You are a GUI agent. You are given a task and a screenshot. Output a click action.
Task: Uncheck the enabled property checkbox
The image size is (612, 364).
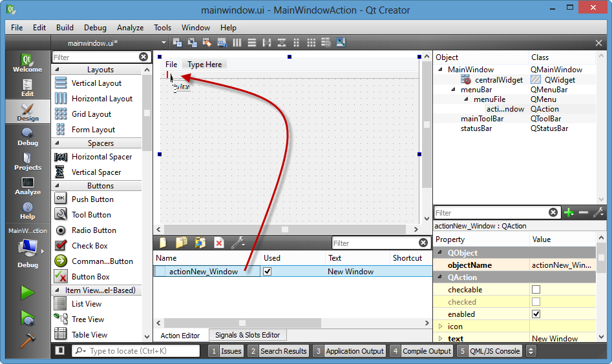pyautogui.click(x=536, y=314)
